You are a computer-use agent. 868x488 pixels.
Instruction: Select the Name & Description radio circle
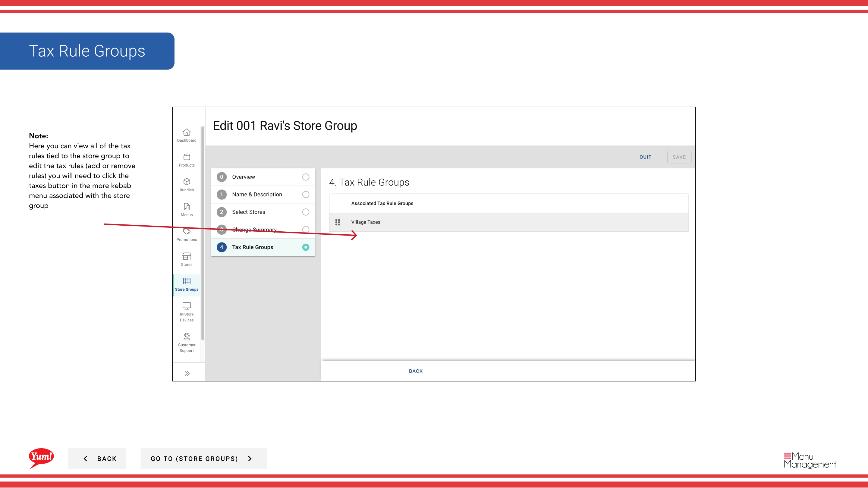tap(306, 195)
